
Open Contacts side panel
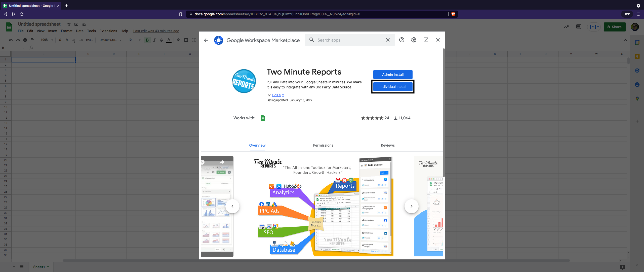pos(637,85)
